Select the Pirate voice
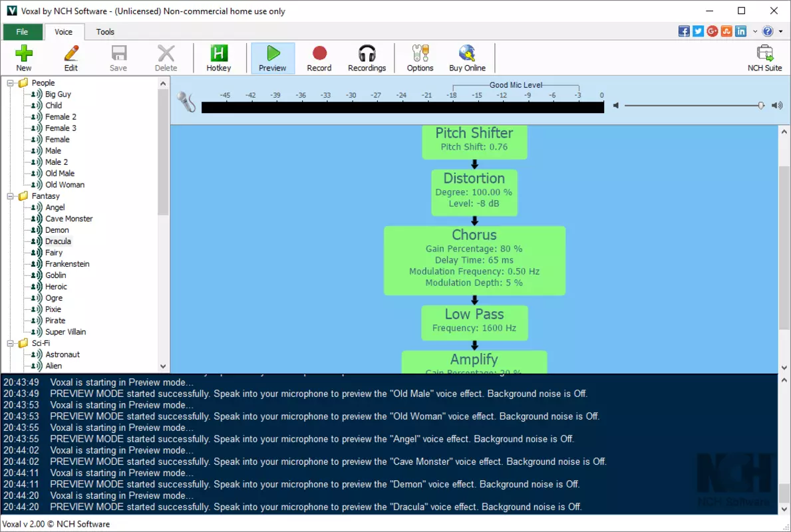 (55, 321)
